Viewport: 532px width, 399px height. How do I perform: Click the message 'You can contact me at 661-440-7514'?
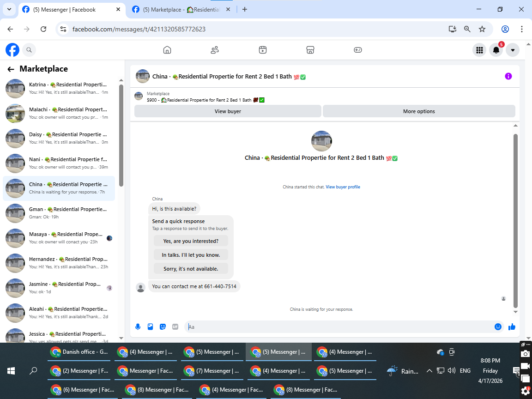pos(194,286)
